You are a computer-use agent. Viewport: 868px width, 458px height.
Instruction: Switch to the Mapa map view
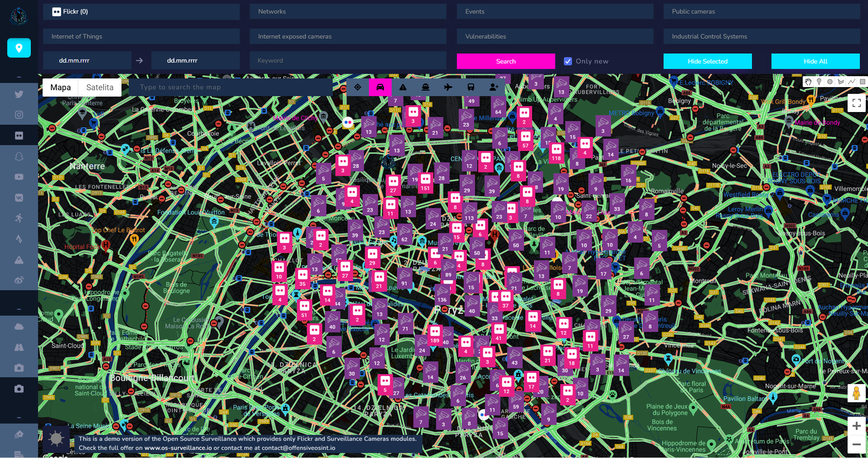tap(61, 88)
